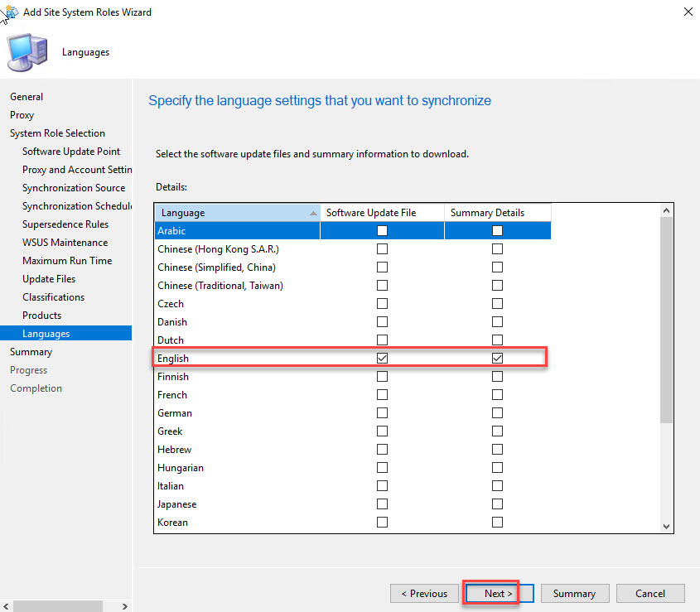The width and height of the screenshot is (700, 612).
Task: Close the Add Site System Roles Wizard
Action: [x=688, y=12]
